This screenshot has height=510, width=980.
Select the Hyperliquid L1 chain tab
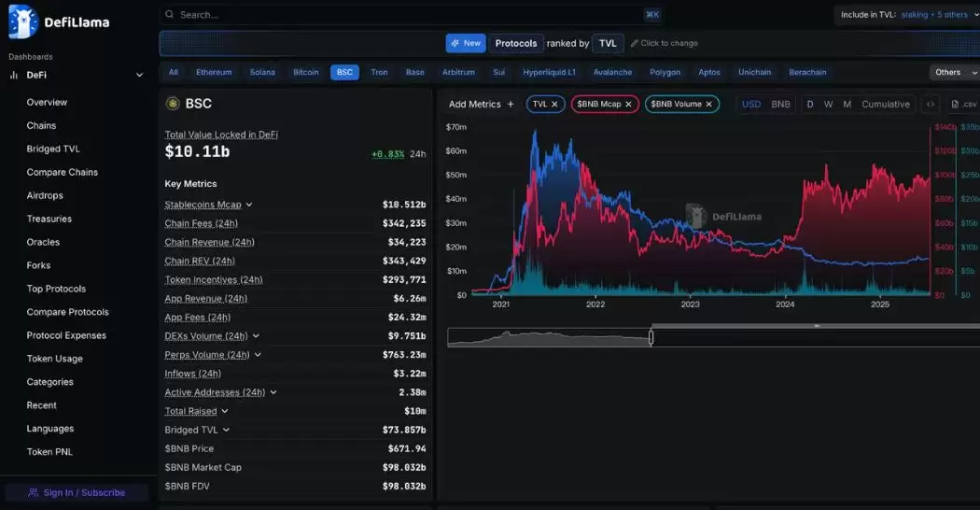[549, 72]
